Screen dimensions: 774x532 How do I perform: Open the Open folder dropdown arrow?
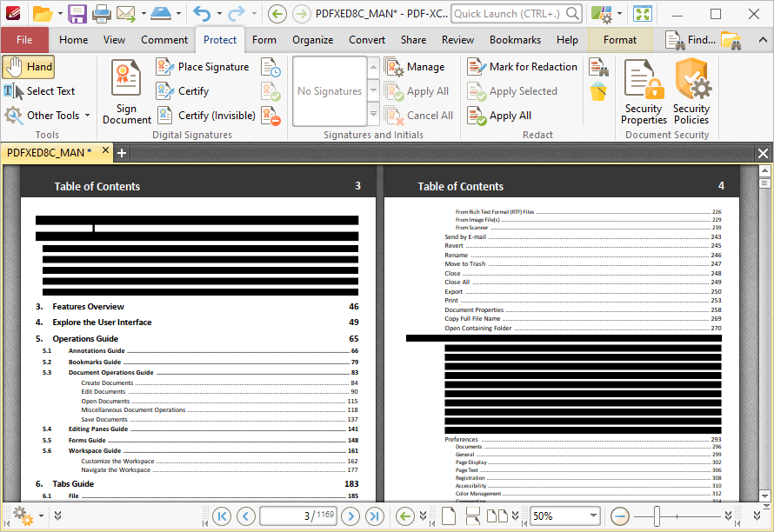coord(60,14)
